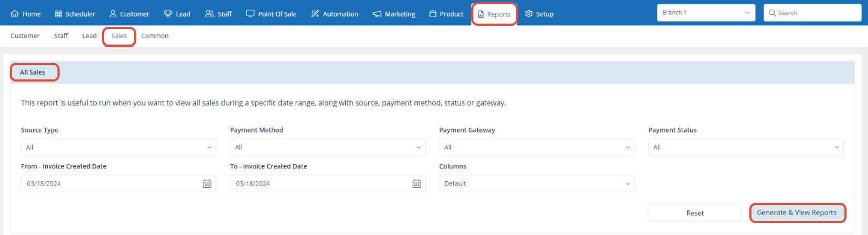Go to Customer in top navigation bar
The height and width of the screenshot is (235, 868).
pyautogui.click(x=129, y=14)
